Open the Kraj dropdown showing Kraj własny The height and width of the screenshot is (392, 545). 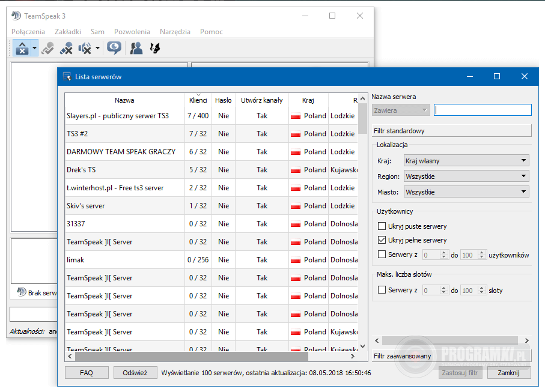[466, 161]
